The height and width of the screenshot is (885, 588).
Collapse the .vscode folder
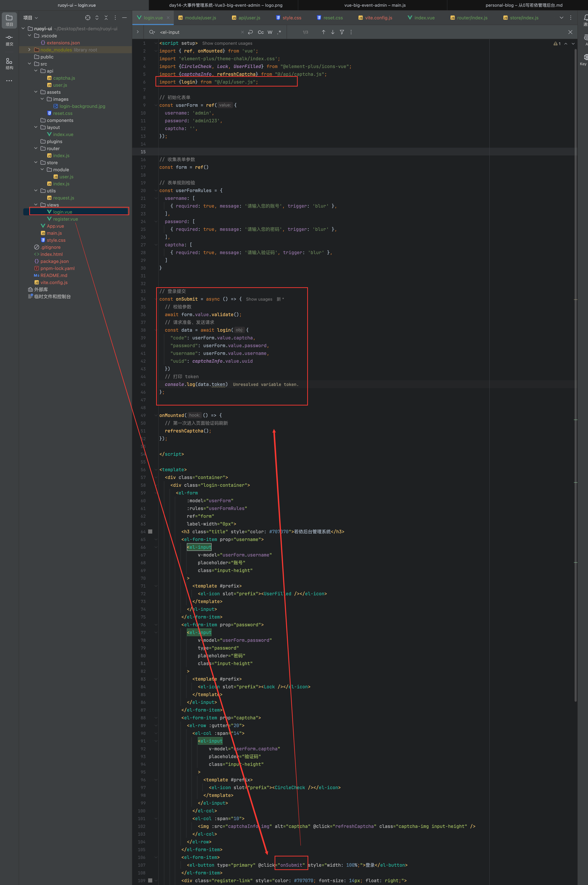coord(30,36)
